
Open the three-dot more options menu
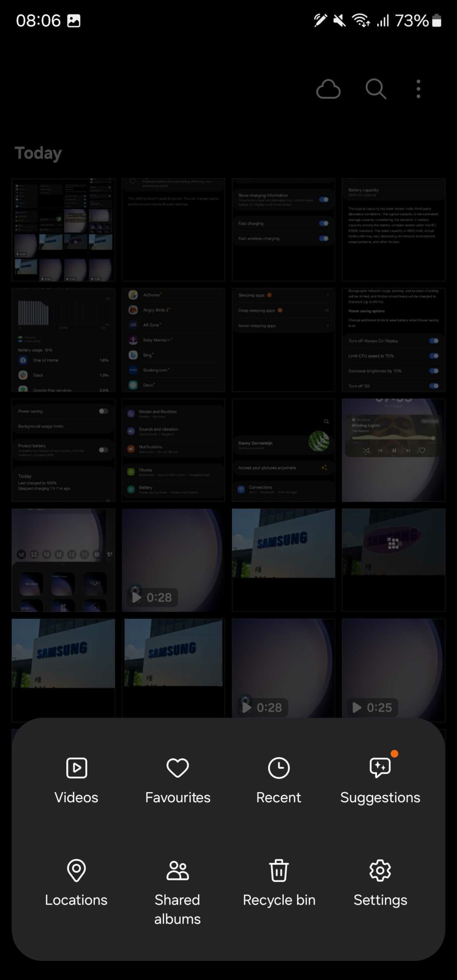click(418, 89)
